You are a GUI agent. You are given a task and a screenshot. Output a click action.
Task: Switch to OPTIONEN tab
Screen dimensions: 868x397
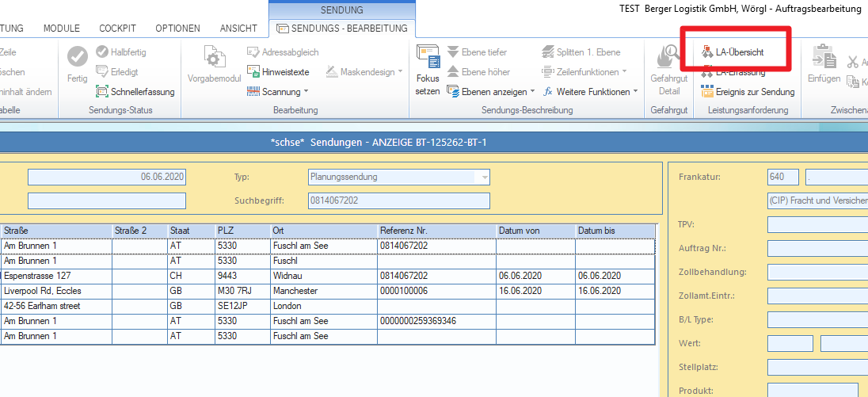[177, 29]
